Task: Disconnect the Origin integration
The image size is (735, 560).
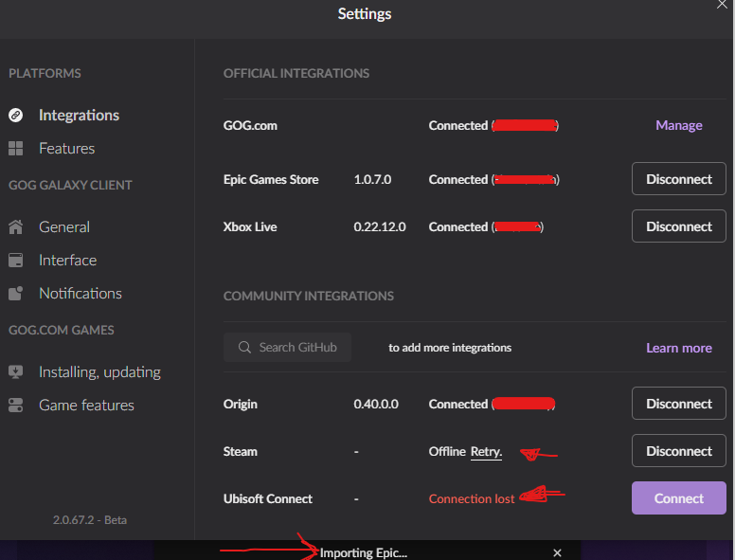Action: 679,404
